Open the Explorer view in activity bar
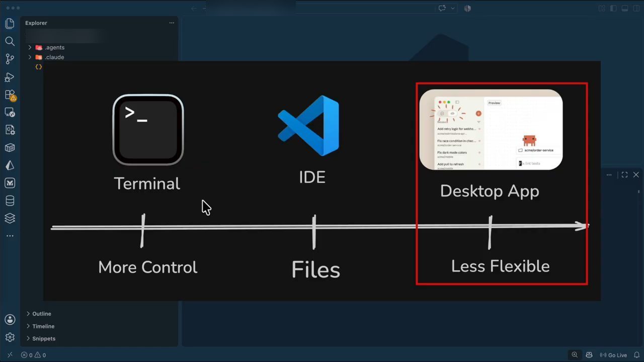Viewport: 644px width, 362px height. 10,24
